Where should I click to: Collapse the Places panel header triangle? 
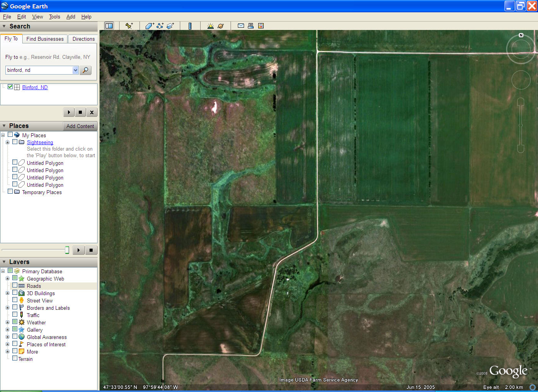(x=4, y=126)
